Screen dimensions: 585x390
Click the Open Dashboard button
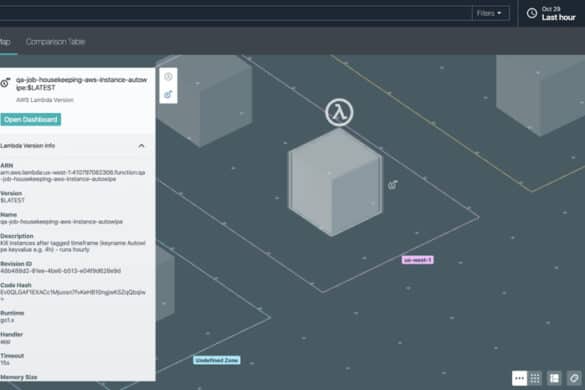[31, 119]
